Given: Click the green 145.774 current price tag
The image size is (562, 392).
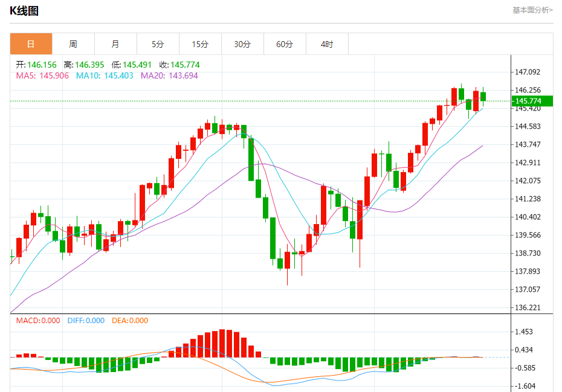Looking at the screenshot, I should (532, 101).
